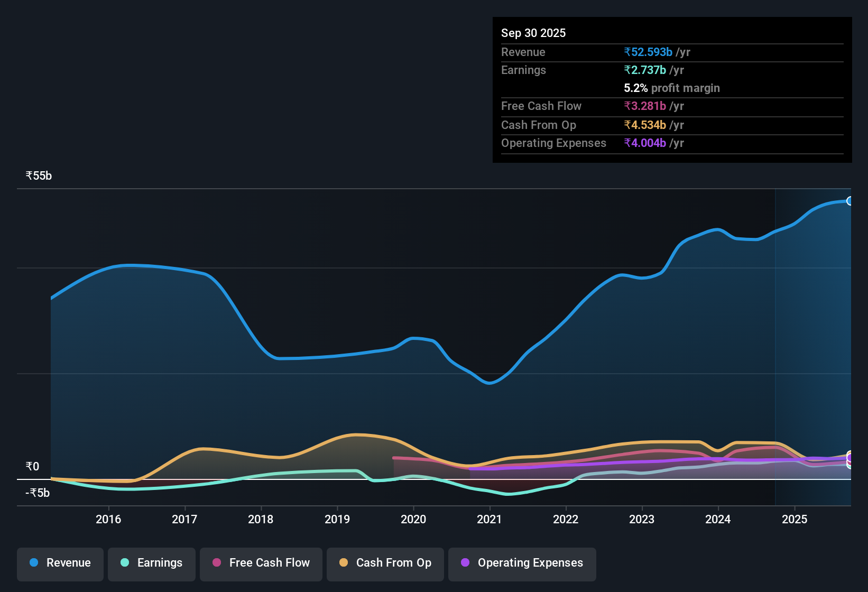
Task: Click the 5.2% profit margin text
Action: pos(672,88)
